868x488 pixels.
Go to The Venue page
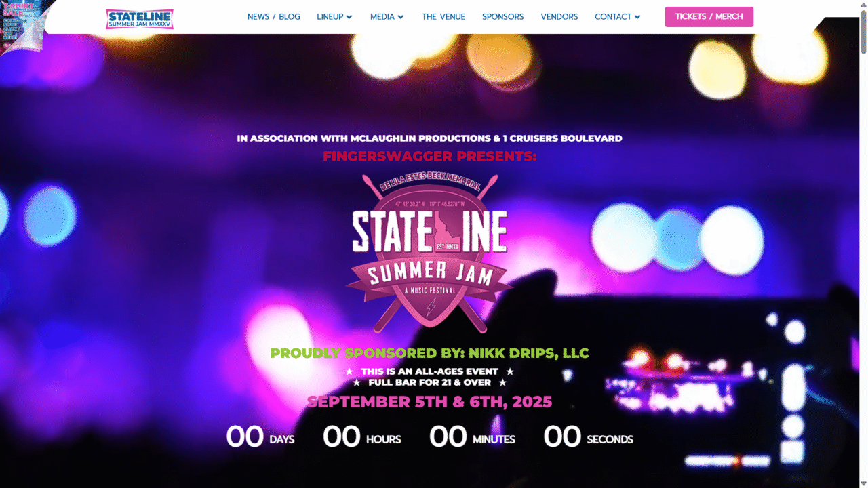click(443, 17)
